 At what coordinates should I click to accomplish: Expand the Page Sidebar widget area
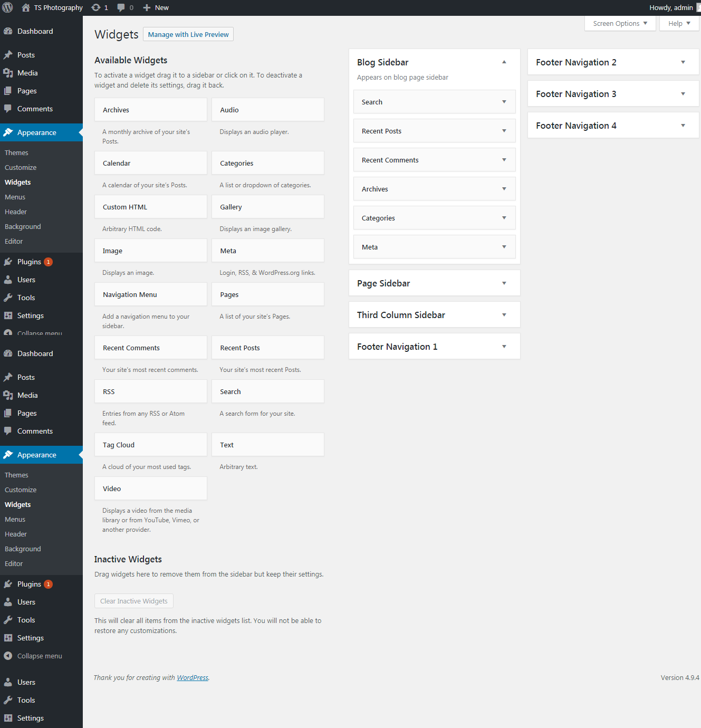click(504, 283)
